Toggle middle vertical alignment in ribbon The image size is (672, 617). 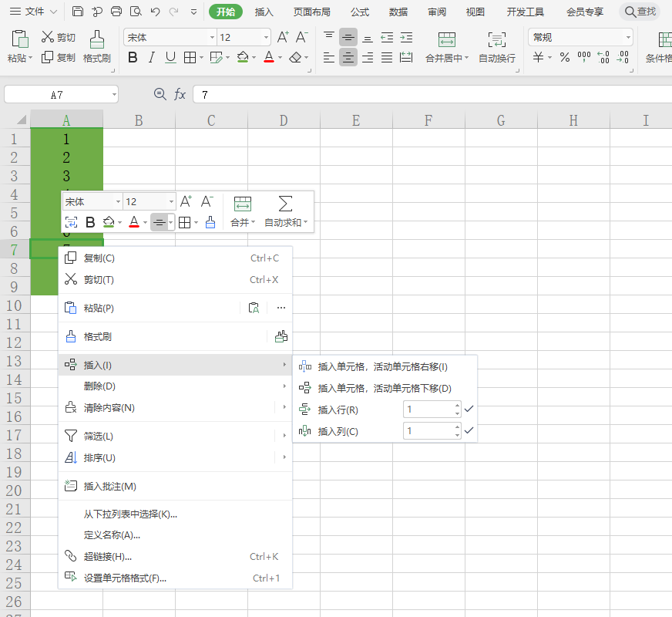[x=348, y=38]
